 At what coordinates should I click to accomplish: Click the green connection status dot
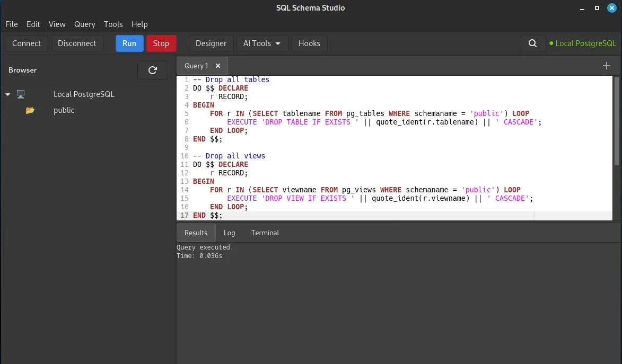pos(551,43)
